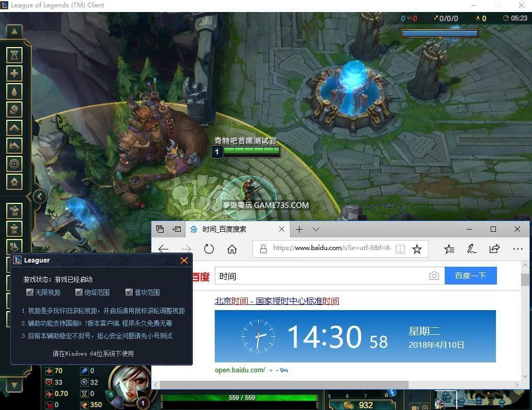Click the K/D/A score 0/0/0
Image resolution: width=532 pixels, height=410 pixels.
point(448,18)
